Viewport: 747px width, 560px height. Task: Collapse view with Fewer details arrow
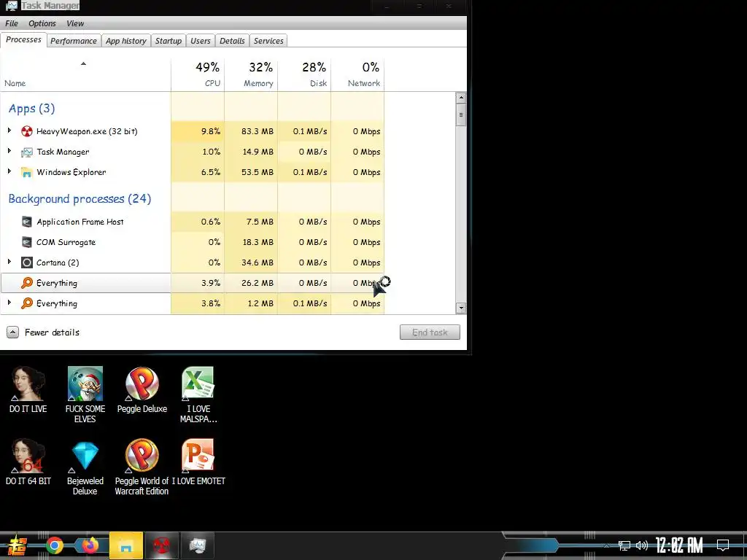[13, 332]
